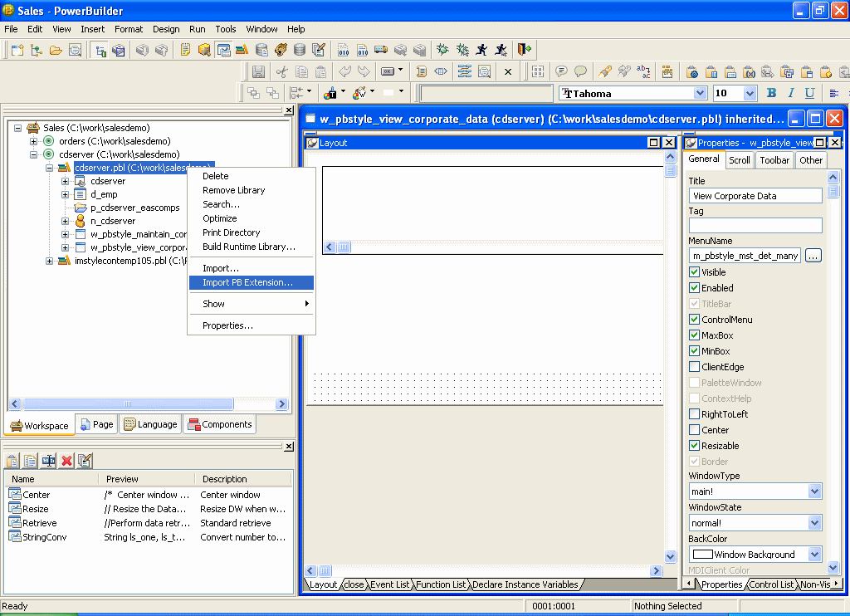
Task: Switch to the Components tab
Action: [x=219, y=424]
